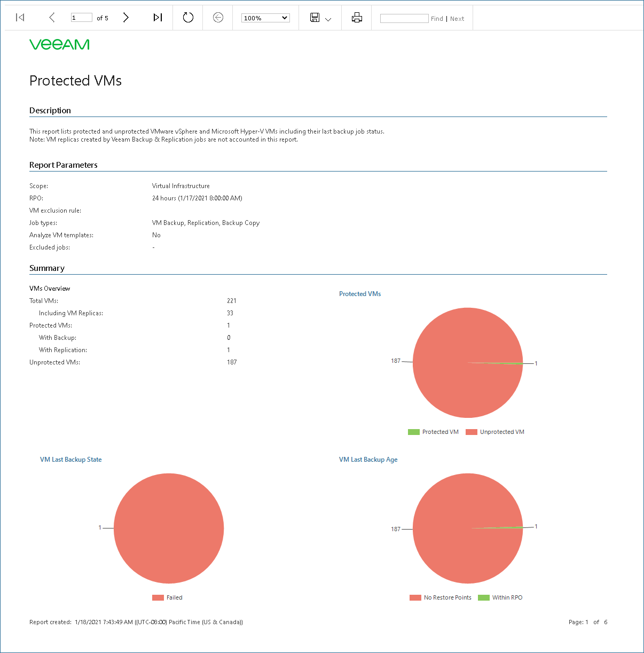
Task: Click the save/export disk icon
Action: (x=315, y=18)
